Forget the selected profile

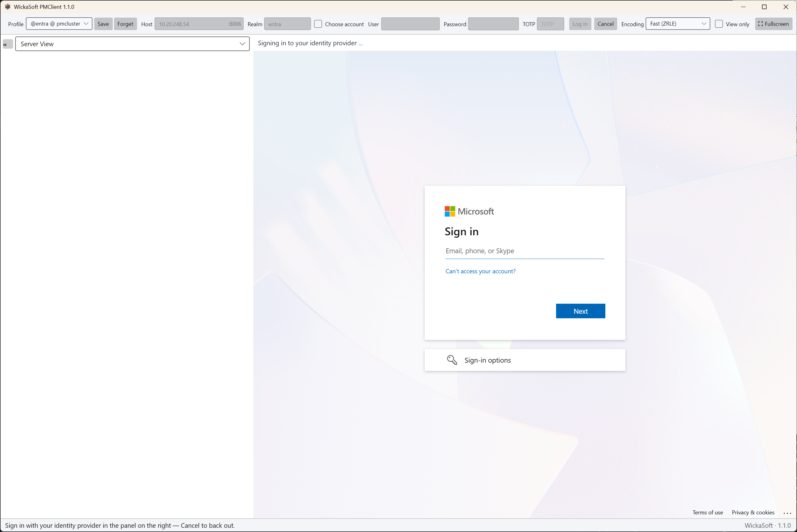pyautogui.click(x=125, y=24)
